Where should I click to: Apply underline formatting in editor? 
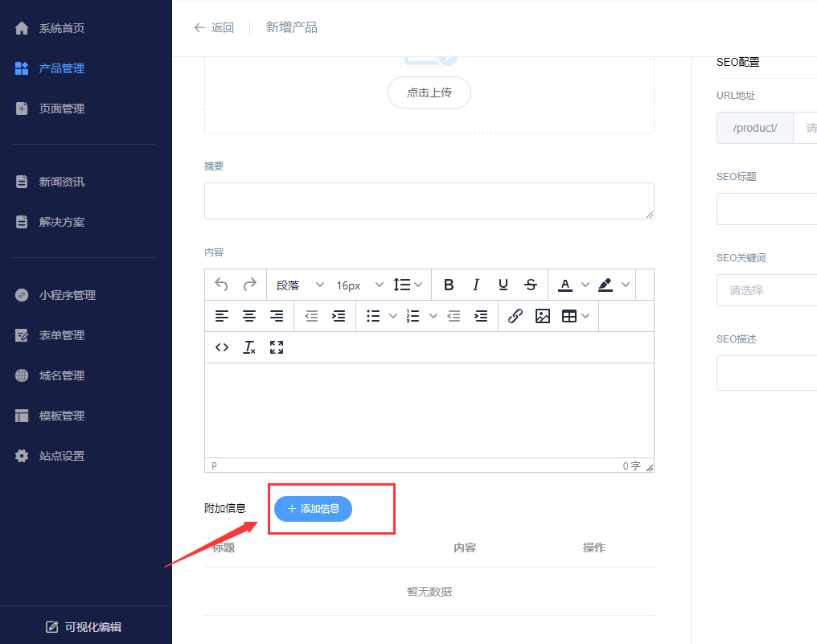(503, 285)
